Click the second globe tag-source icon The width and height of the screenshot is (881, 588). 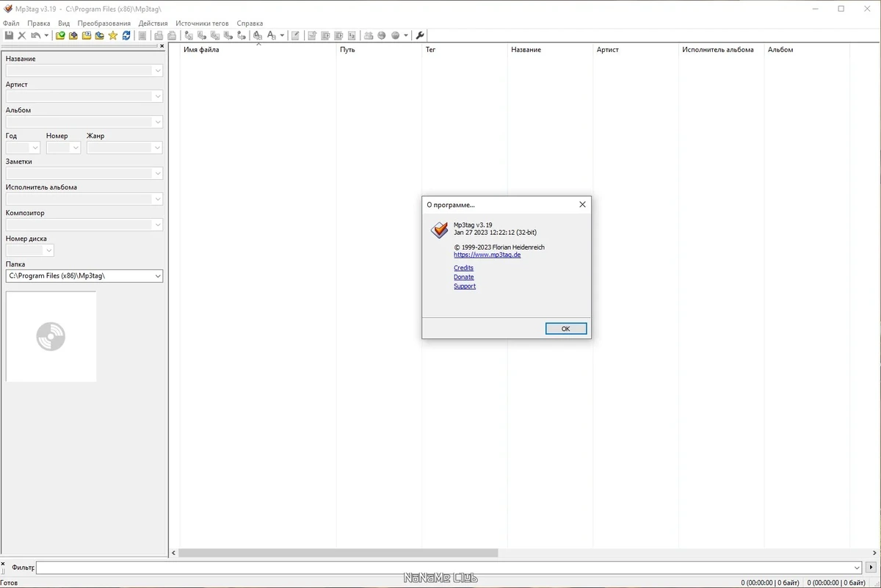point(395,35)
